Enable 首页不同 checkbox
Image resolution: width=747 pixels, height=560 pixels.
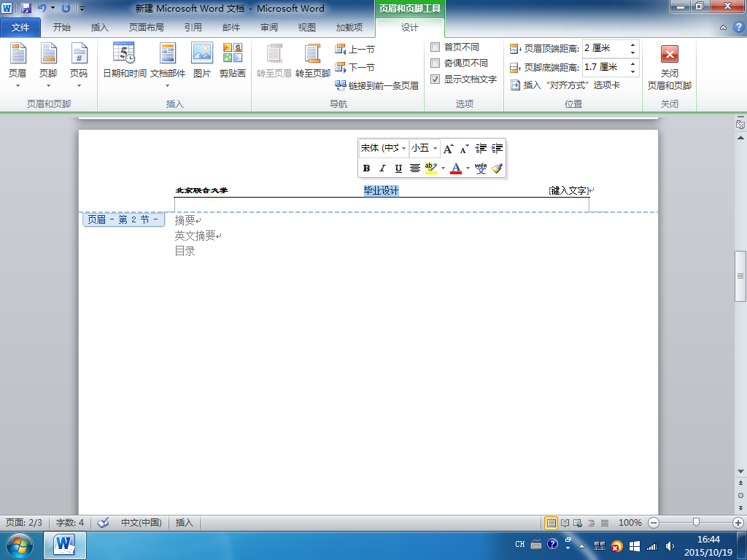435,47
